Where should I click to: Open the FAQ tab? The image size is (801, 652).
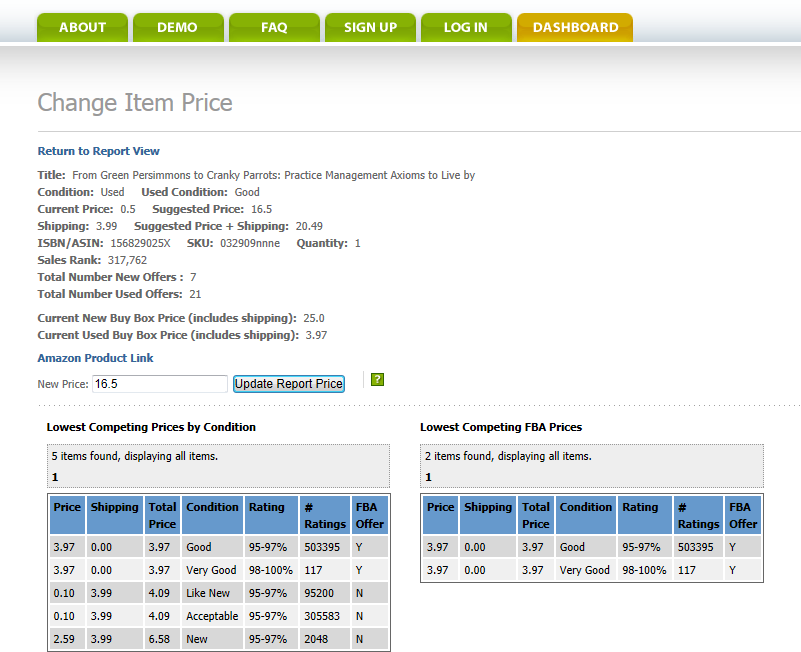click(274, 27)
